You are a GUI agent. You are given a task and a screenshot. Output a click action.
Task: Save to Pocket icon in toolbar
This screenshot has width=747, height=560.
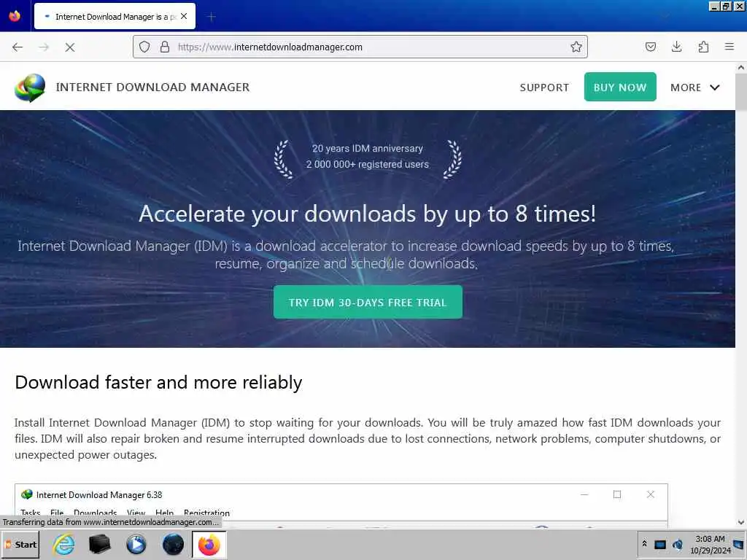650,47
